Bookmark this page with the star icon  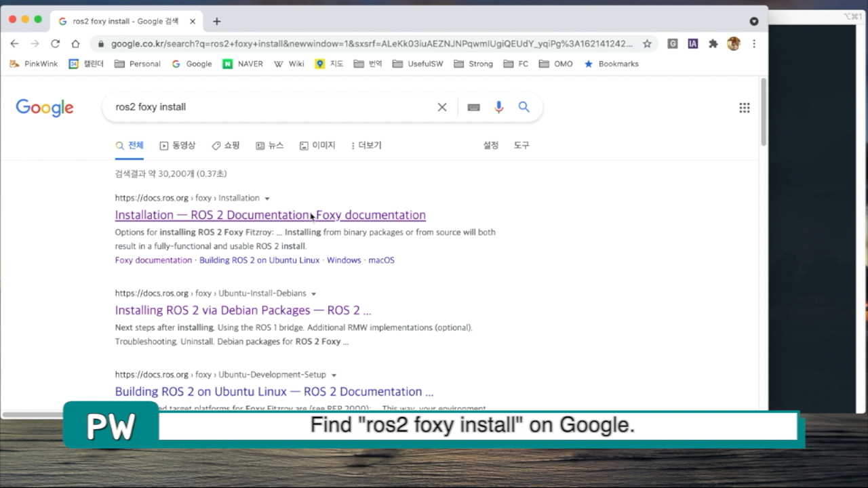pyautogui.click(x=647, y=43)
